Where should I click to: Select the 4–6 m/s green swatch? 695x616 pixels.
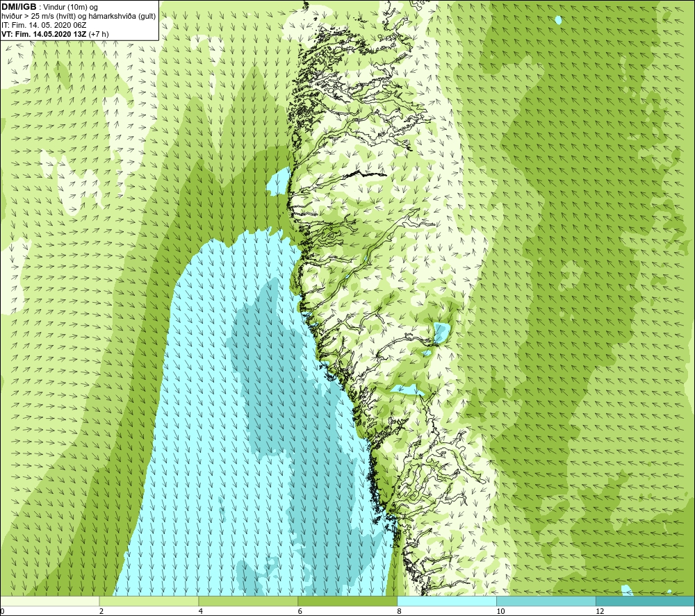pyautogui.click(x=248, y=601)
